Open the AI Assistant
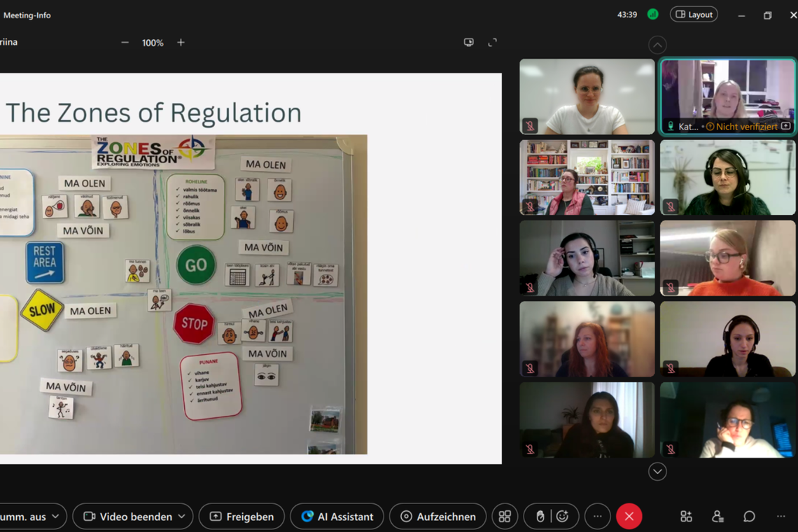 (337, 517)
